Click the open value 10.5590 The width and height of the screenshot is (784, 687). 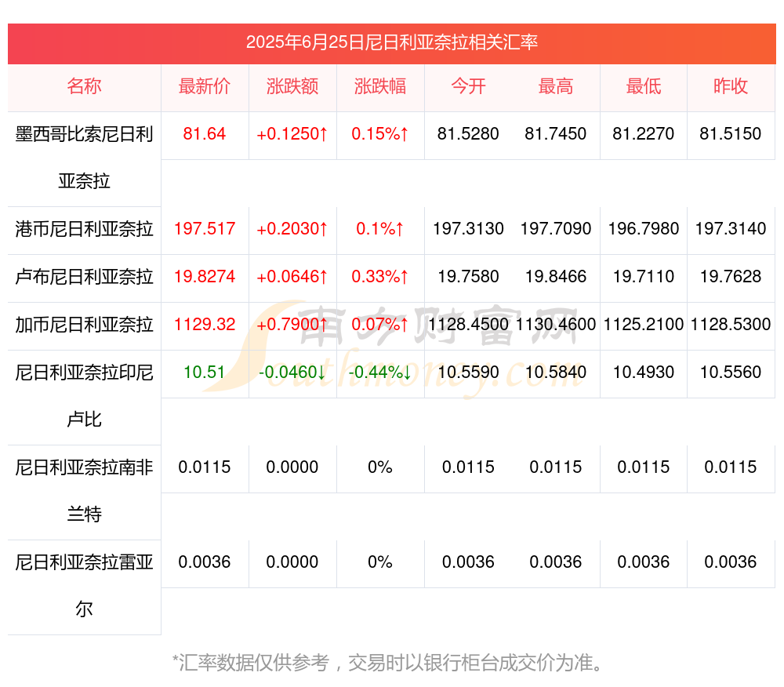click(468, 372)
